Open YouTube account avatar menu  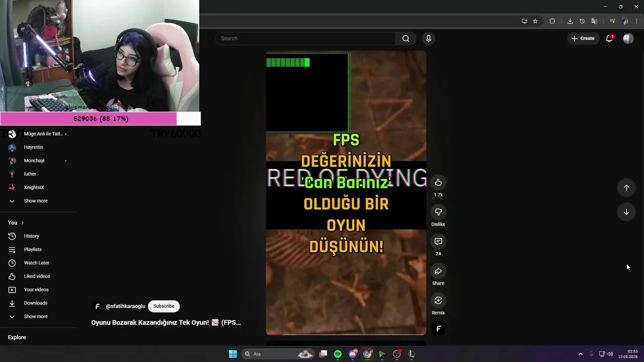628,39
